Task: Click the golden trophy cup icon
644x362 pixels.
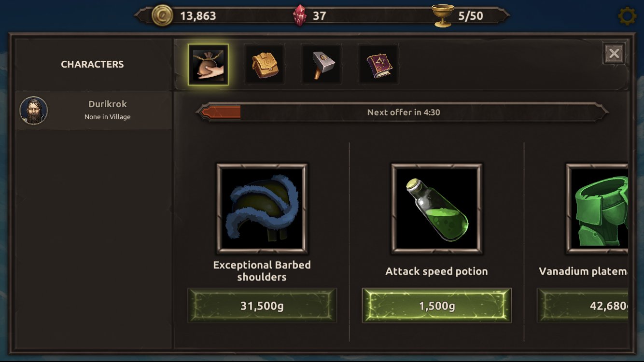Action: point(443,15)
